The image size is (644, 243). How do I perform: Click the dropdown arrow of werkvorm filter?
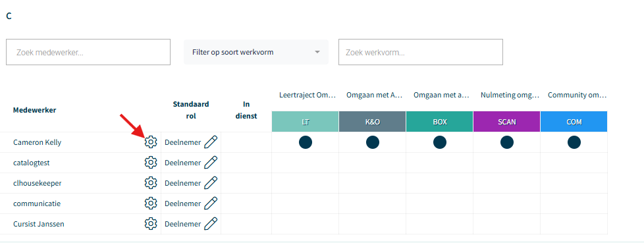(x=317, y=52)
